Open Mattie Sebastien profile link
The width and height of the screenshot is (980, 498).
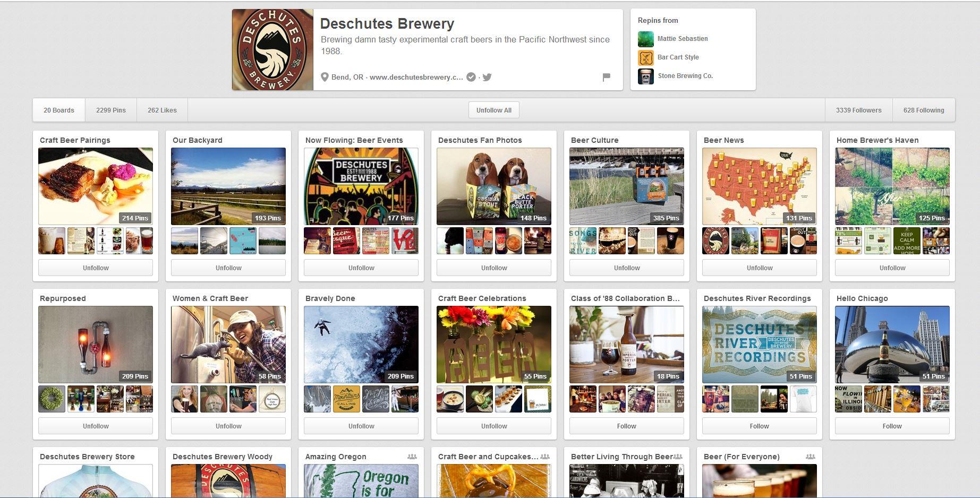[x=683, y=39]
